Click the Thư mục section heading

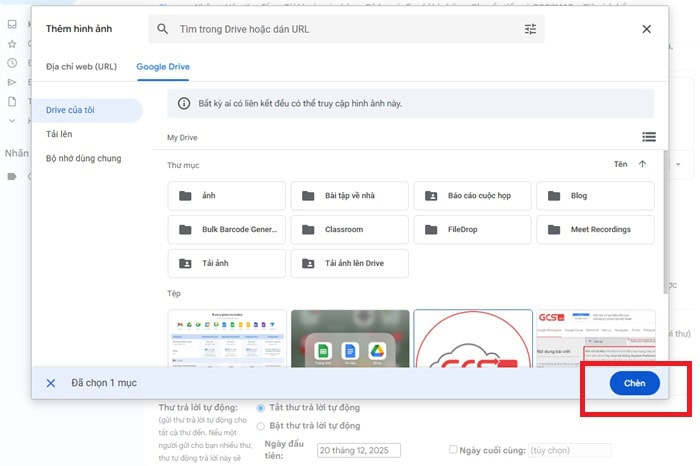tap(183, 165)
